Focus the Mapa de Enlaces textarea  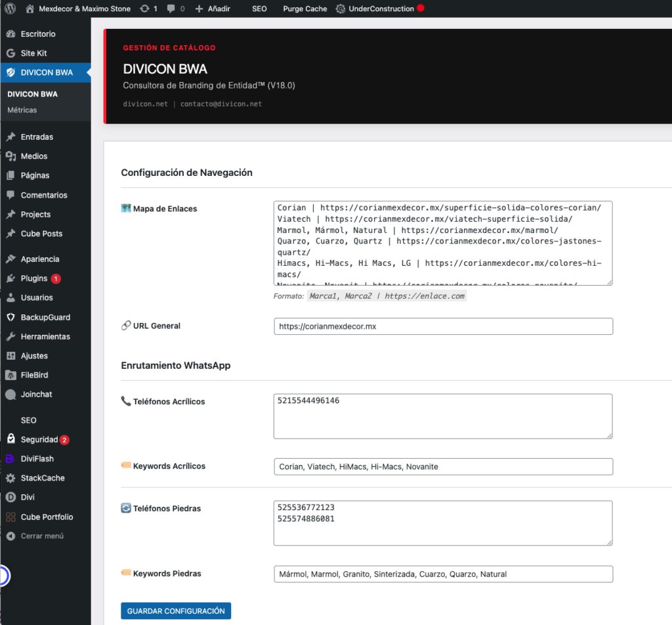pyautogui.click(x=443, y=243)
